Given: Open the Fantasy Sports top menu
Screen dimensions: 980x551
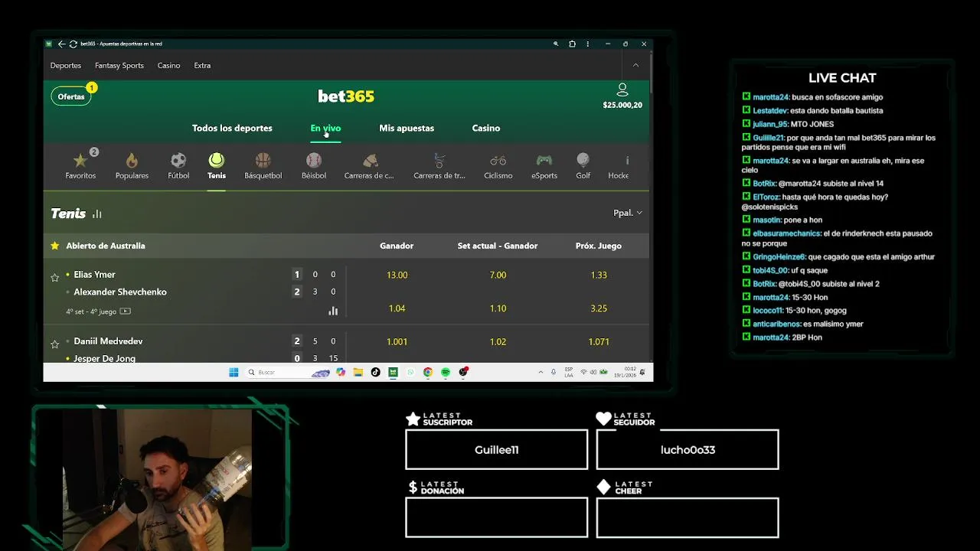Looking at the screenshot, I should point(119,66).
